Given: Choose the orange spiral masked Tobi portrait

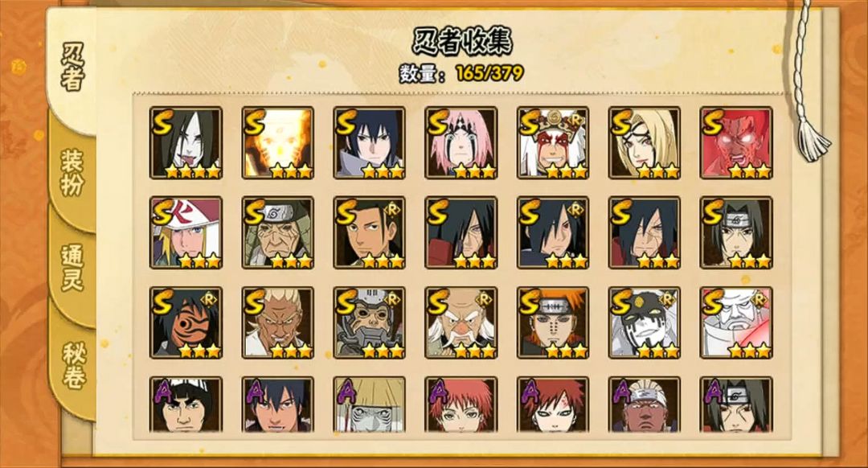Looking at the screenshot, I should [x=186, y=323].
